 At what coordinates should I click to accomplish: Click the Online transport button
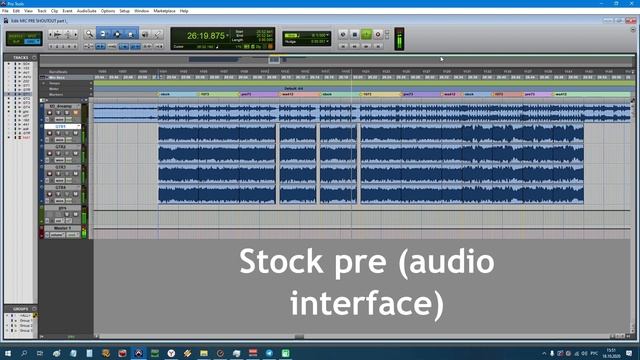(x=343, y=34)
